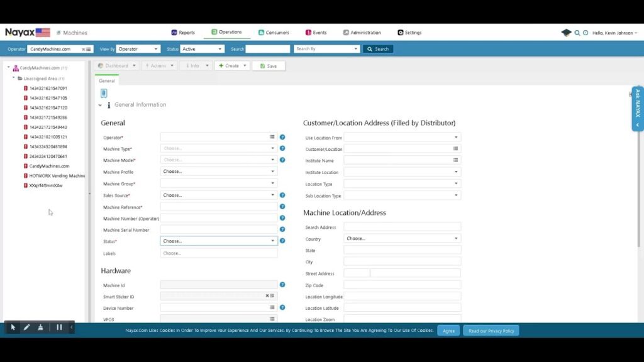Viewport: 644px width, 362px height.
Task: Open the VPOS list picker icon
Action: (x=272, y=319)
